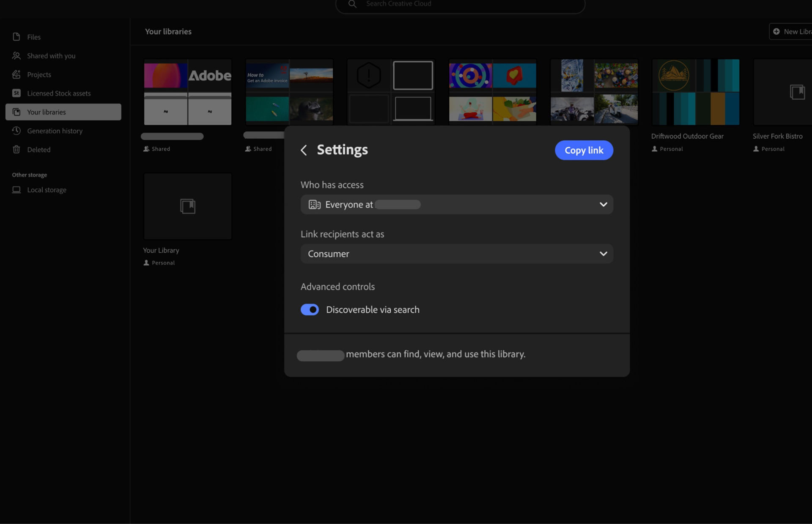Click the Search Creative Cloud field
The image size is (812, 524).
460,4
